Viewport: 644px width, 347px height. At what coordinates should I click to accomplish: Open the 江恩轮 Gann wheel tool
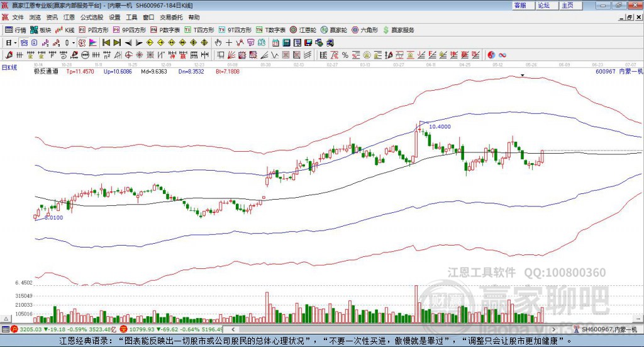pyautogui.click(x=303, y=30)
